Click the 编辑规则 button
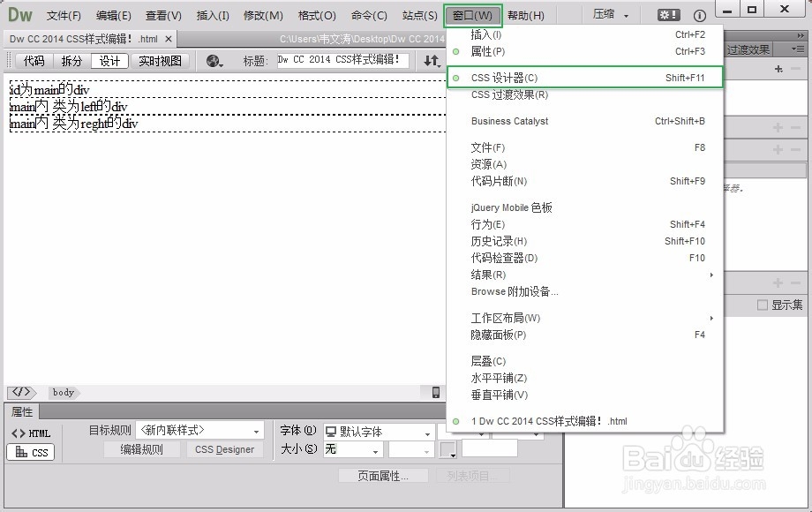The image size is (812, 512). [142, 449]
